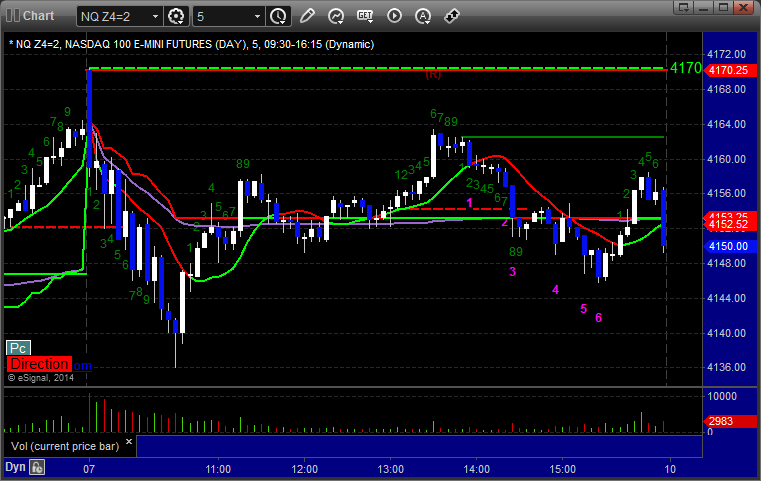This screenshot has width=761, height=481.
Task: Click the Chart window menu icon
Action: [x=13, y=16]
